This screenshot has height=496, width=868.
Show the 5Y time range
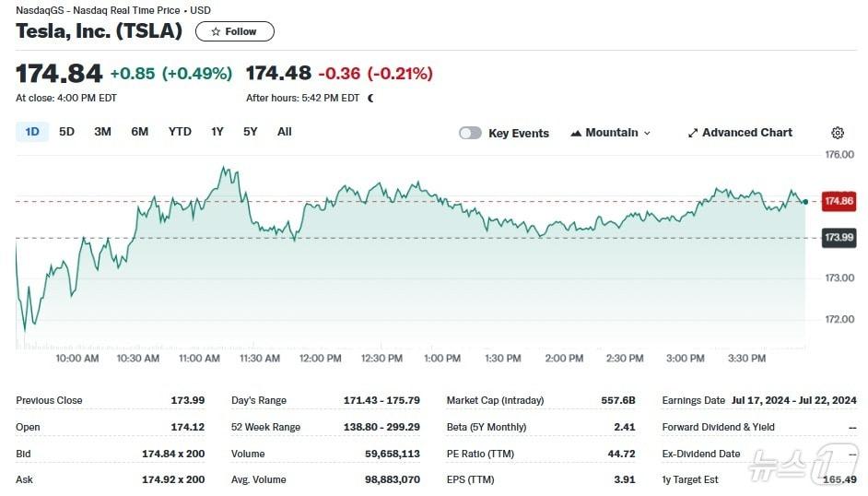pyautogui.click(x=251, y=132)
